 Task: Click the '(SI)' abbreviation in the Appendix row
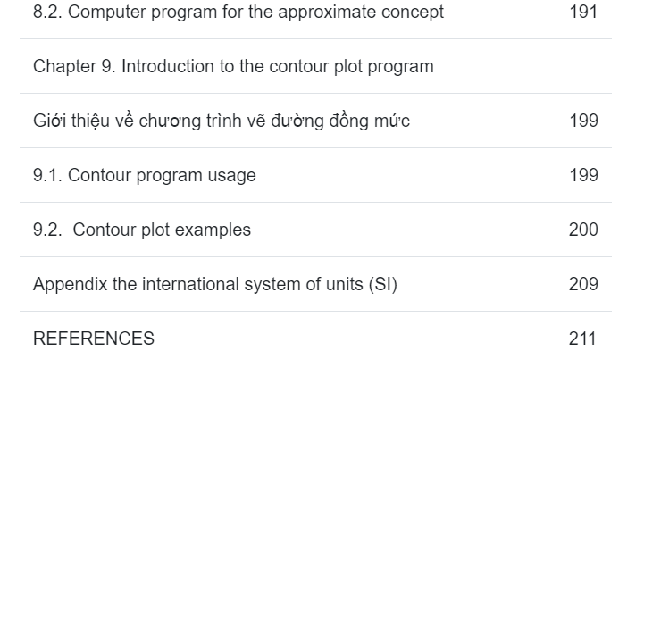382,285
